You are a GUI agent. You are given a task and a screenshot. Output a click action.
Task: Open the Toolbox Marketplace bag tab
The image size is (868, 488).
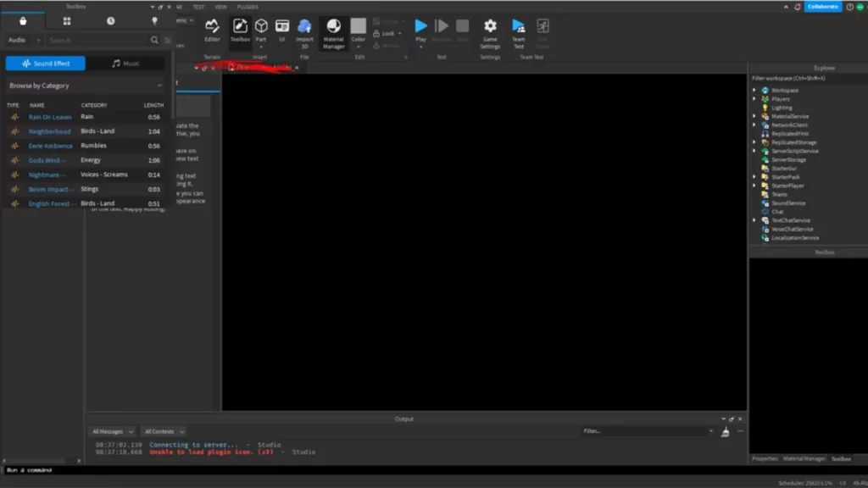point(23,21)
